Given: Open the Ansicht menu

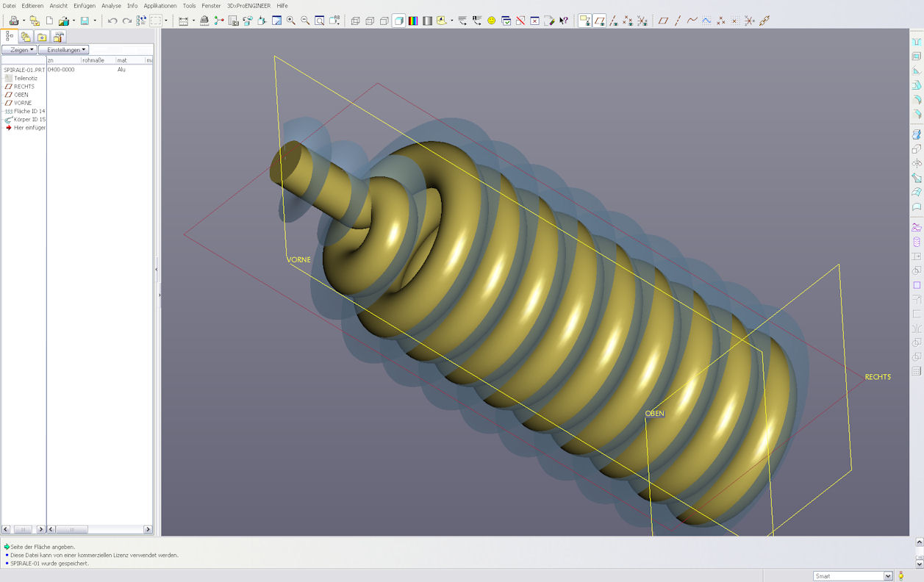Looking at the screenshot, I should [x=59, y=5].
